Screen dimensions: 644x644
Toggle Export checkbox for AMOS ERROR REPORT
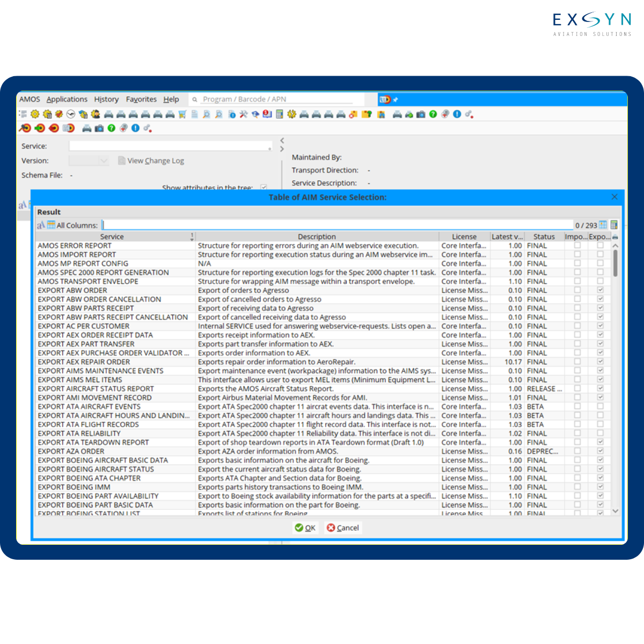click(x=601, y=245)
